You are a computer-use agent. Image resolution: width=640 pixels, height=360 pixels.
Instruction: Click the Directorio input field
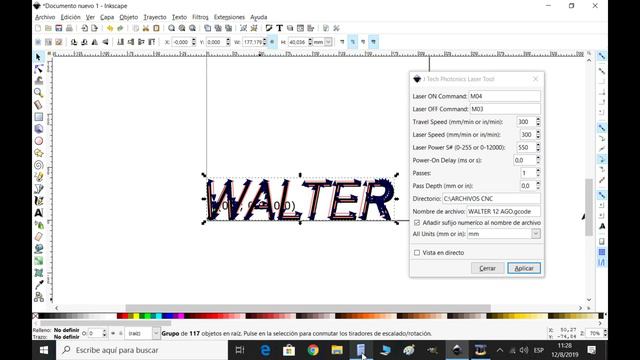click(491, 199)
